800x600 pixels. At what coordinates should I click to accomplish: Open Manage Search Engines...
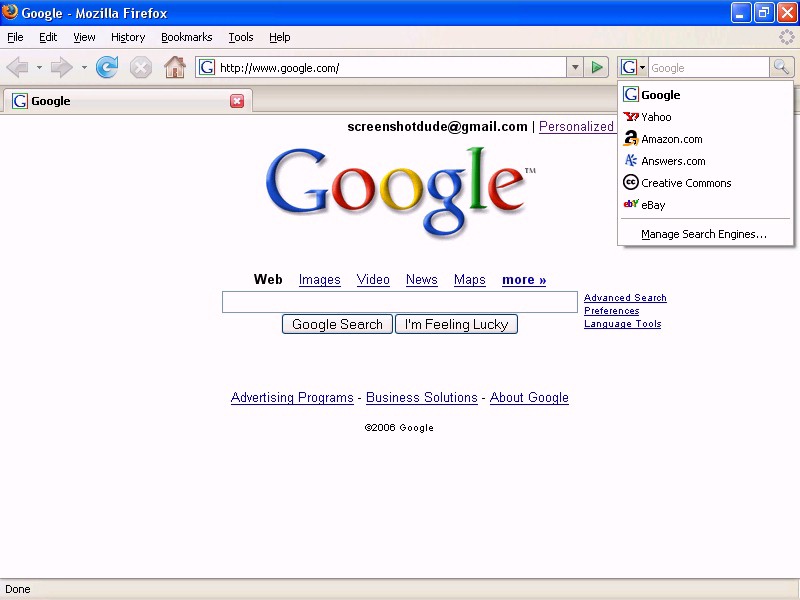click(705, 234)
